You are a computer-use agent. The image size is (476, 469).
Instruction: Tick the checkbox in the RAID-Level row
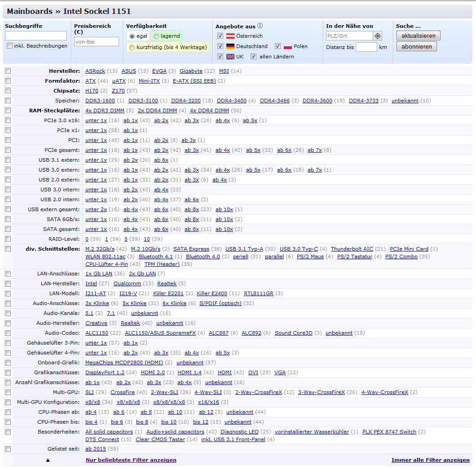point(8,239)
